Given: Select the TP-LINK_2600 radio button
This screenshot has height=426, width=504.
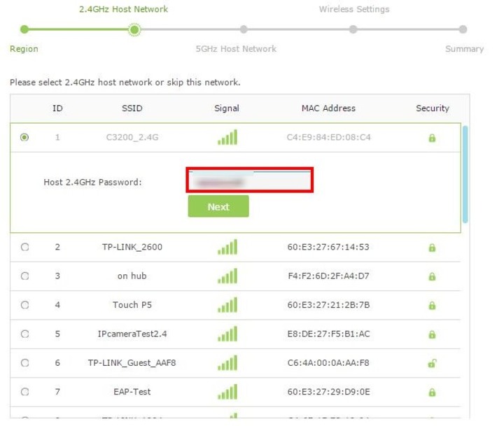Looking at the screenshot, I should coord(24,247).
